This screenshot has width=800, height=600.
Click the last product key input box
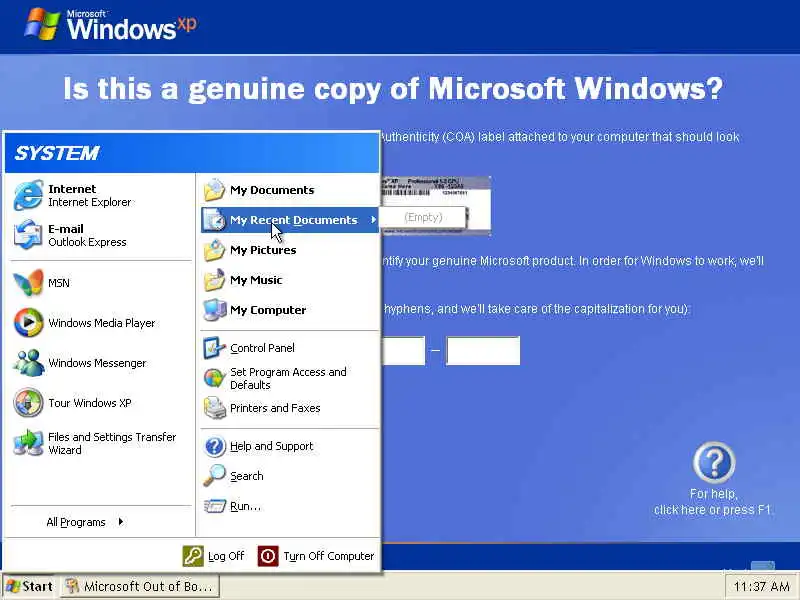click(x=483, y=351)
